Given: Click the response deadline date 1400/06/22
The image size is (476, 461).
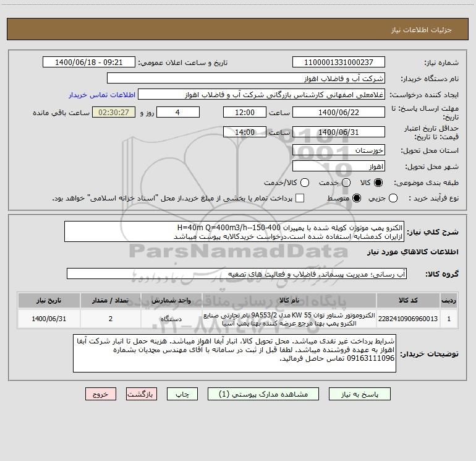Looking at the screenshot, I should [x=339, y=112].
